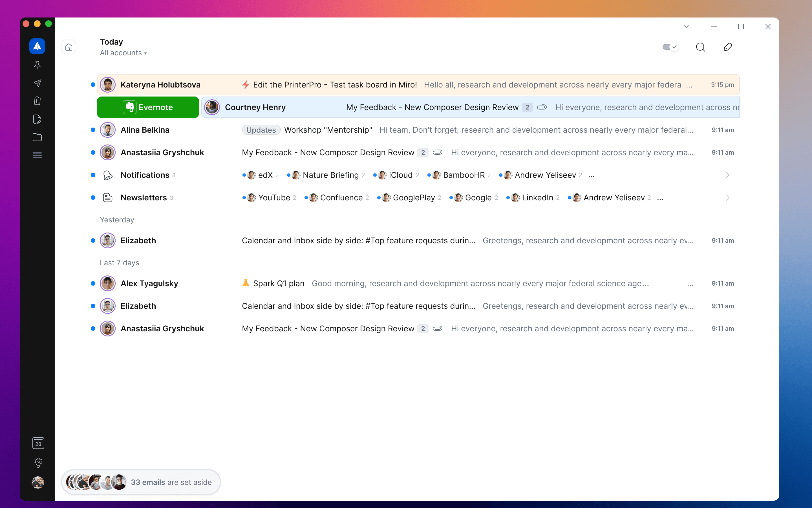Open Kateryna's "Edit the PrinterPro" email
Image resolution: width=812 pixels, height=508 pixels.
(418, 85)
